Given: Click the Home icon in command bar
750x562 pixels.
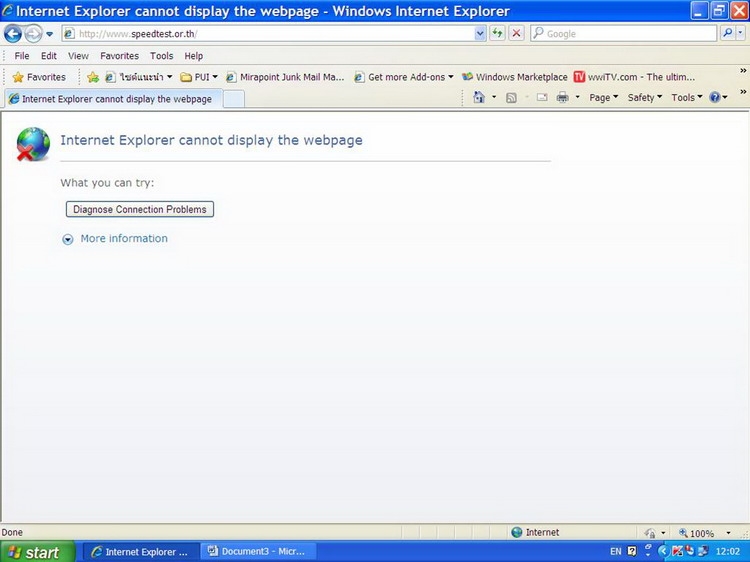Looking at the screenshot, I should [479, 98].
